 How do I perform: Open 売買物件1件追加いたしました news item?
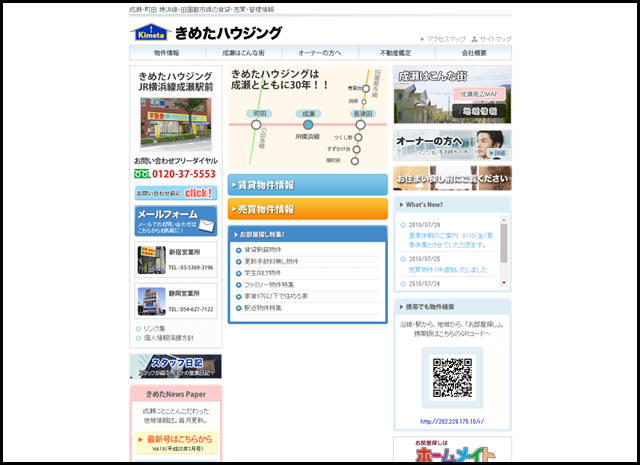coord(448,270)
